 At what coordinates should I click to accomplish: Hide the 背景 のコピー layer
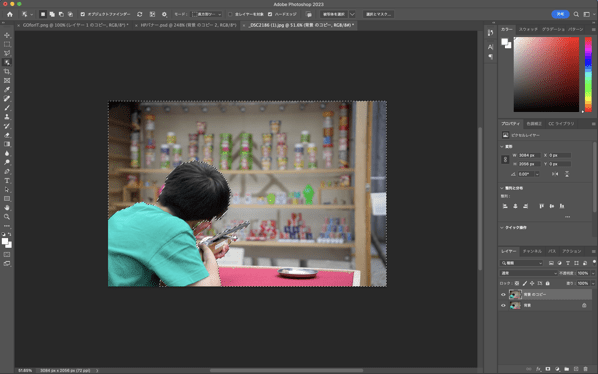tap(503, 294)
